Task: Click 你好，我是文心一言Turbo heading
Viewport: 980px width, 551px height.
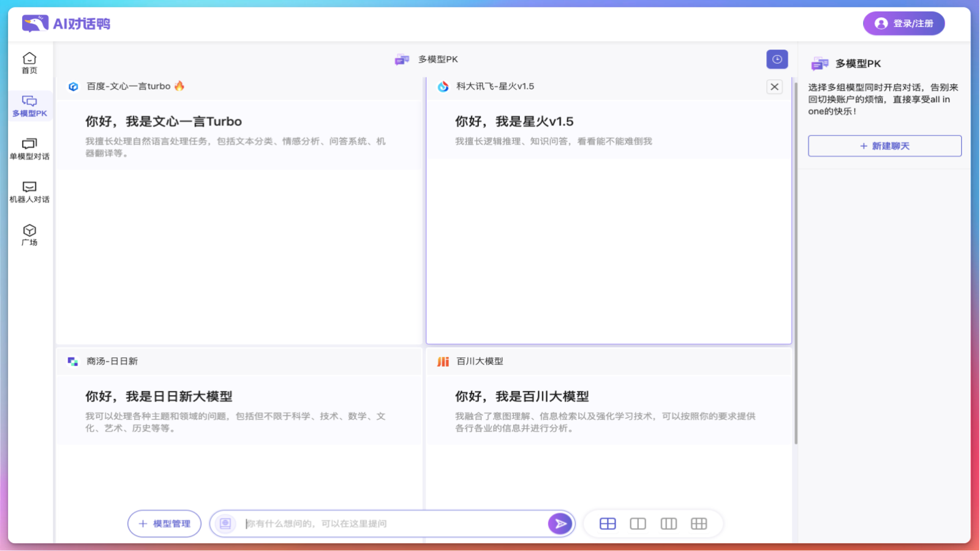Action: coord(164,121)
